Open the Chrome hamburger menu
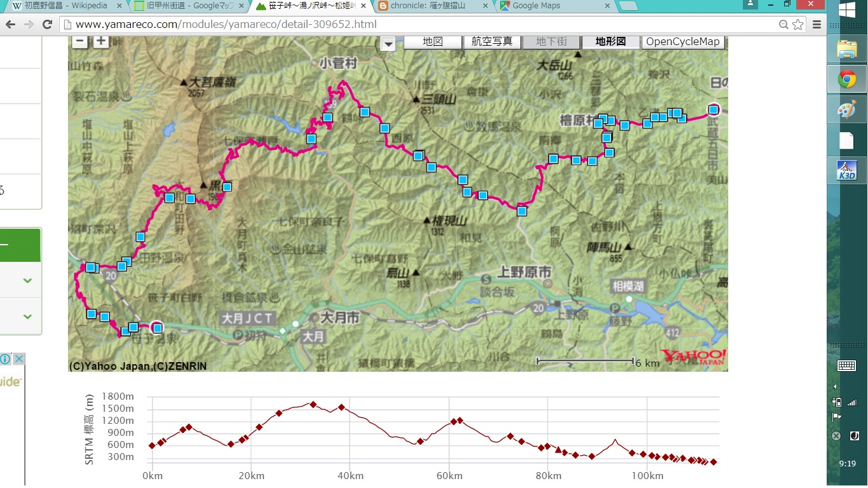 [817, 25]
